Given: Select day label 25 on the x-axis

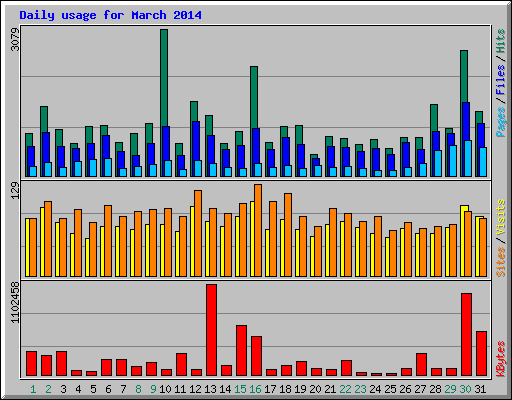Looking at the screenshot, I should click(390, 389).
